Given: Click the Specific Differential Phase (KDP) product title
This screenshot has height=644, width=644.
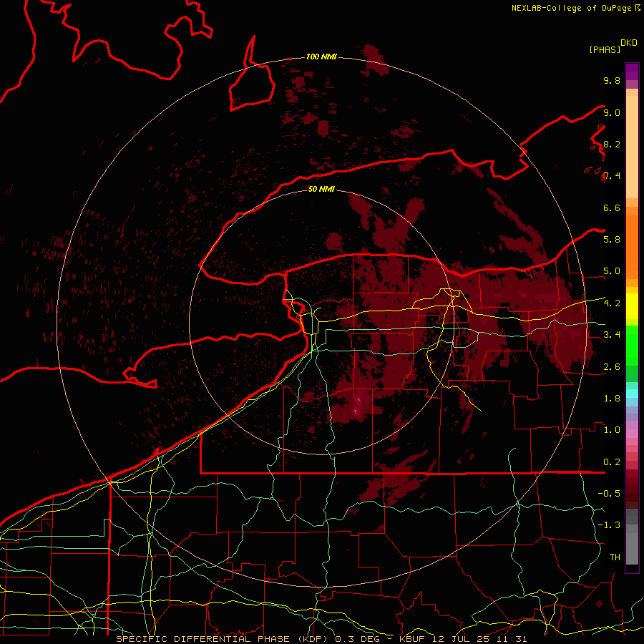Looking at the screenshot, I should point(224,639).
